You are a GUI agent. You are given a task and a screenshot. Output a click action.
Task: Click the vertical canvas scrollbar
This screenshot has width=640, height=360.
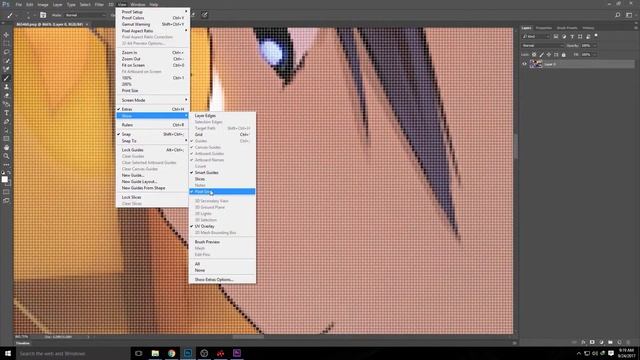516,146
